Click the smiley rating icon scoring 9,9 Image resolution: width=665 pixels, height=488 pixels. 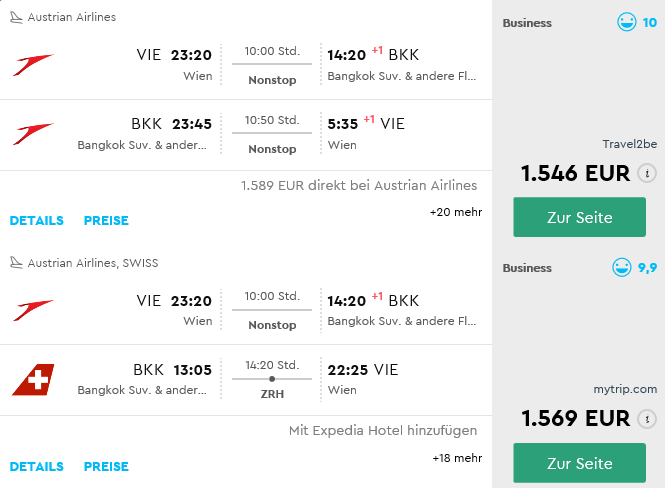[x=622, y=268]
